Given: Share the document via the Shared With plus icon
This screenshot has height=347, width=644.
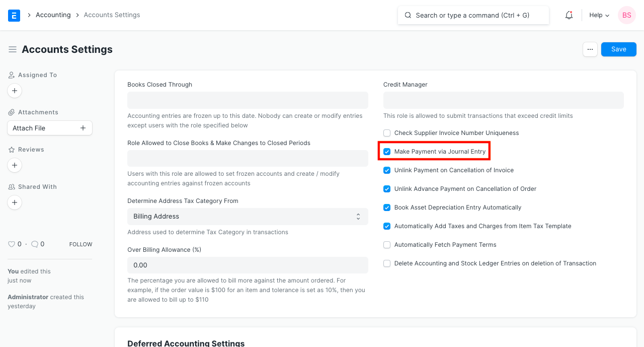Looking at the screenshot, I should [14, 202].
